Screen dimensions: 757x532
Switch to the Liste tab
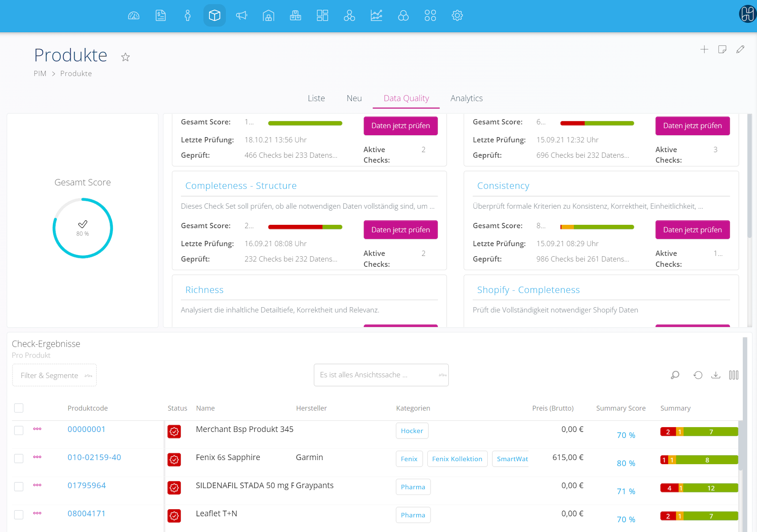(x=316, y=98)
